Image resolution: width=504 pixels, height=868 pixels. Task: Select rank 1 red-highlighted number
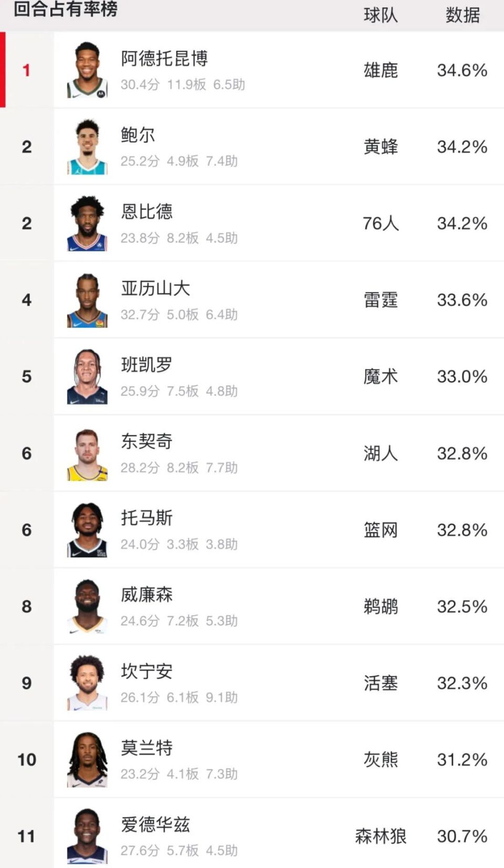(26, 70)
